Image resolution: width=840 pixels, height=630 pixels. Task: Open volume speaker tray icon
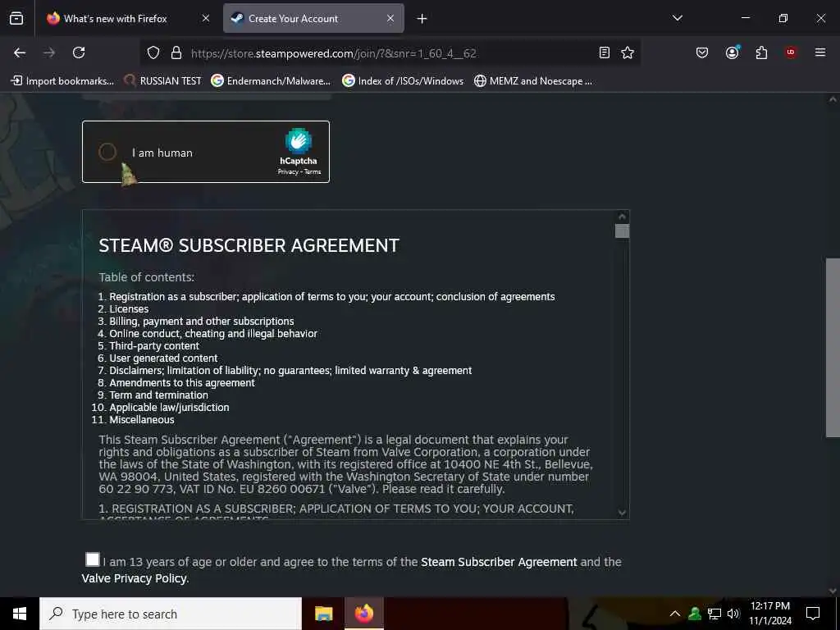point(733,614)
